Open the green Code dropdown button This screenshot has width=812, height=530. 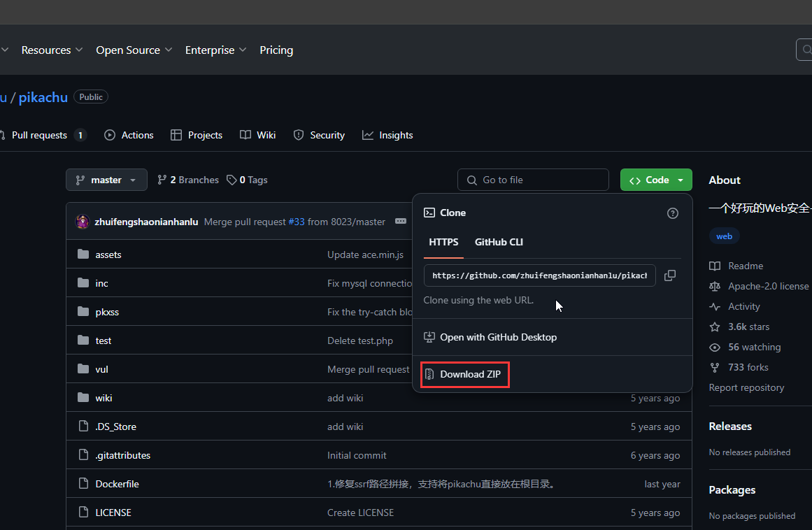[x=656, y=180]
